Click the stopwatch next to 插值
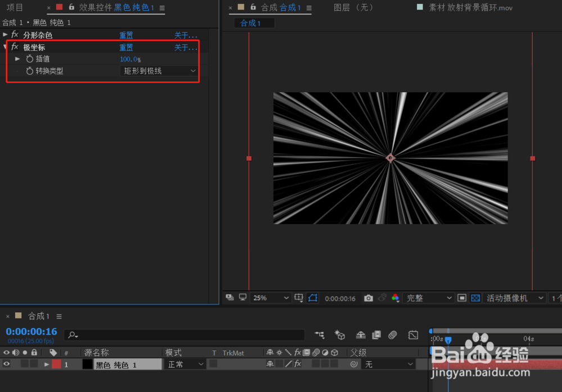Screen dimensions: 562x392 pyautogui.click(x=30, y=59)
